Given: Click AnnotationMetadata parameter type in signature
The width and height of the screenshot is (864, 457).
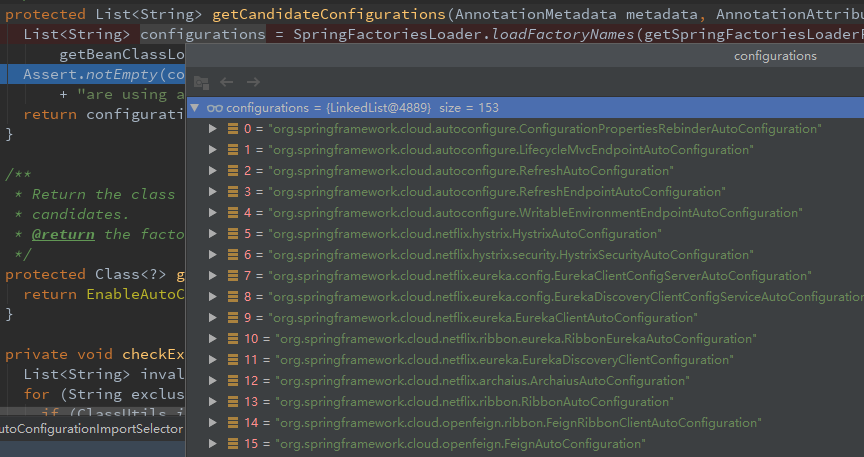Looking at the screenshot, I should [536, 14].
